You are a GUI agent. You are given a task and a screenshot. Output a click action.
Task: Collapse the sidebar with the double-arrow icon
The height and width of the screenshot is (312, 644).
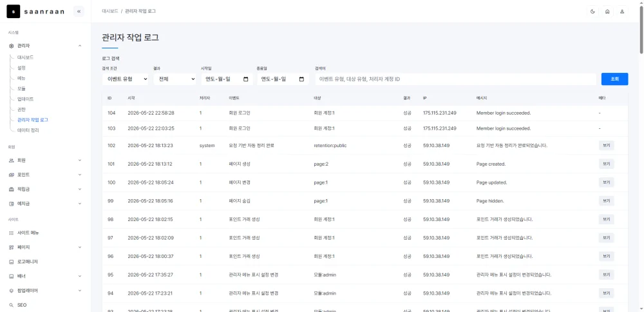[x=79, y=12]
